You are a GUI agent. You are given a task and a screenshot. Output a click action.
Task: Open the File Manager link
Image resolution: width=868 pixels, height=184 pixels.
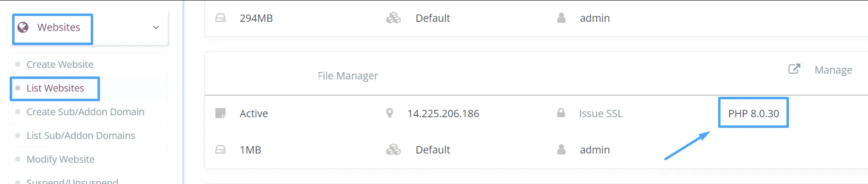[x=348, y=76]
